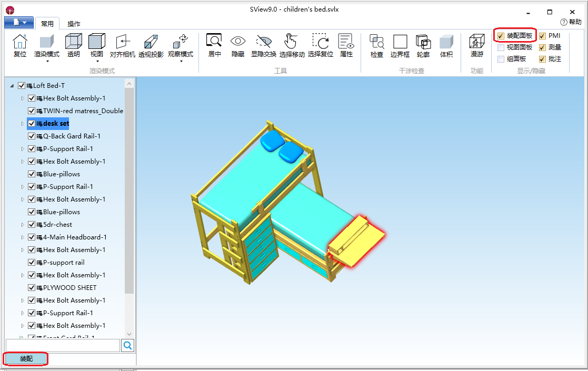Switch to the 操作 ribbon tab
This screenshot has width=588, height=371.
[x=74, y=24]
